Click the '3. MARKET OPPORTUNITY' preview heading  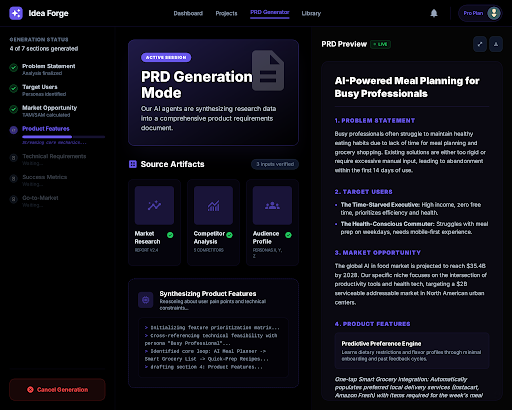tap(378, 253)
